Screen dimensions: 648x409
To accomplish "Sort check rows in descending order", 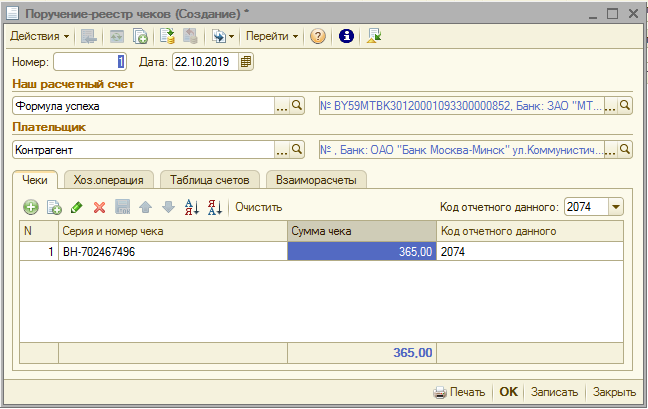I will pyautogui.click(x=215, y=207).
